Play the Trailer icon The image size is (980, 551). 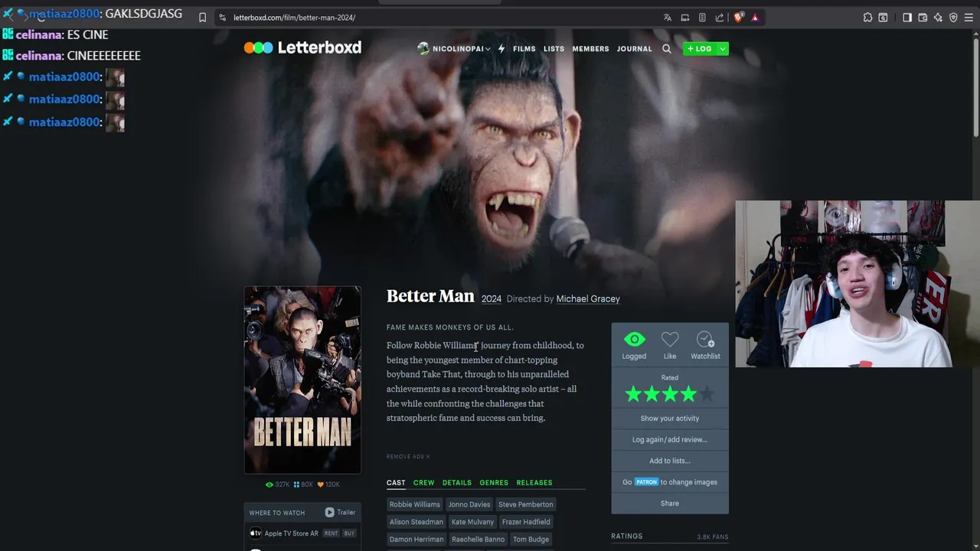[329, 513]
